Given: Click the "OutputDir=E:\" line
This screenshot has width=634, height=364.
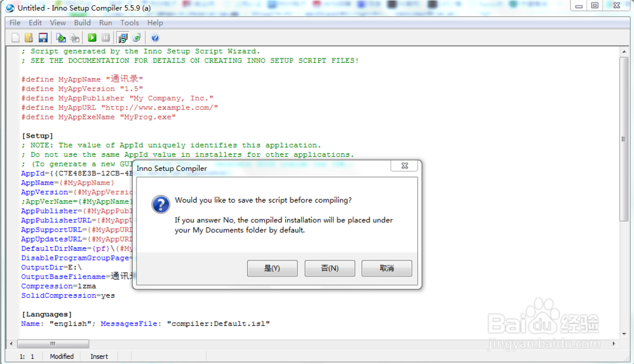Looking at the screenshot, I should point(51,267).
